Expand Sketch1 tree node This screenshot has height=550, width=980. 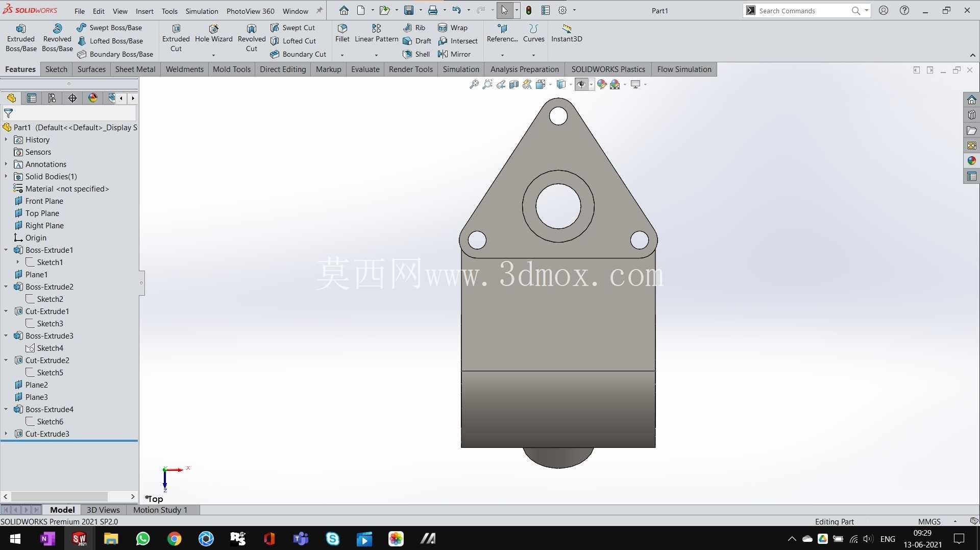click(18, 262)
